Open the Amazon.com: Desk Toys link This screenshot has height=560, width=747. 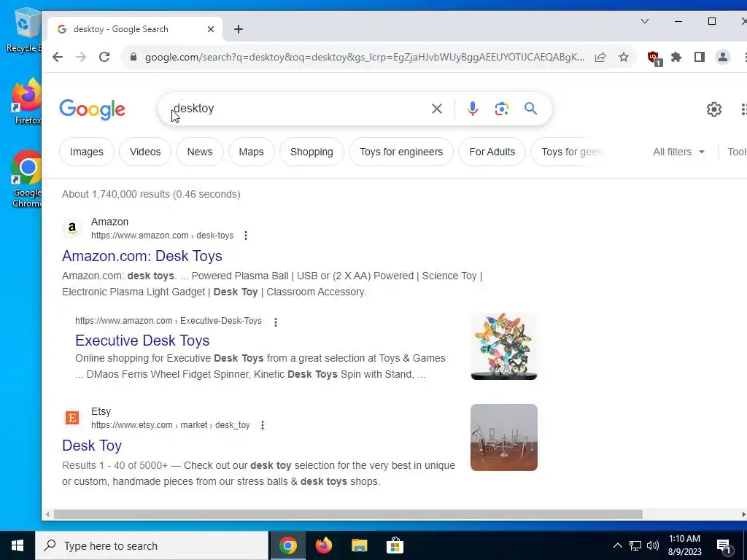142,256
